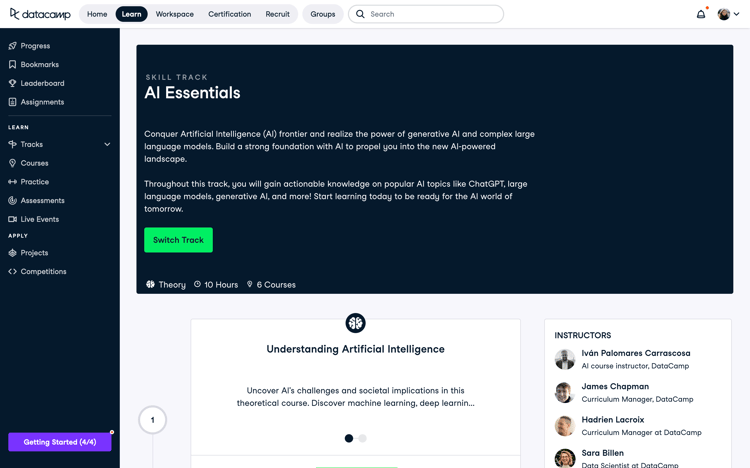The height and width of the screenshot is (468, 750).
Task: Open the notifications bell
Action: pos(701,14)
